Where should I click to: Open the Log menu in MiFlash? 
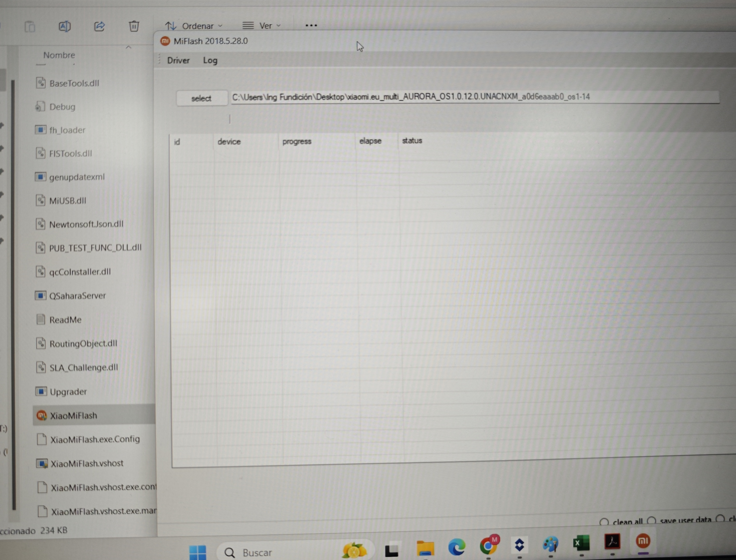(210, 60)
